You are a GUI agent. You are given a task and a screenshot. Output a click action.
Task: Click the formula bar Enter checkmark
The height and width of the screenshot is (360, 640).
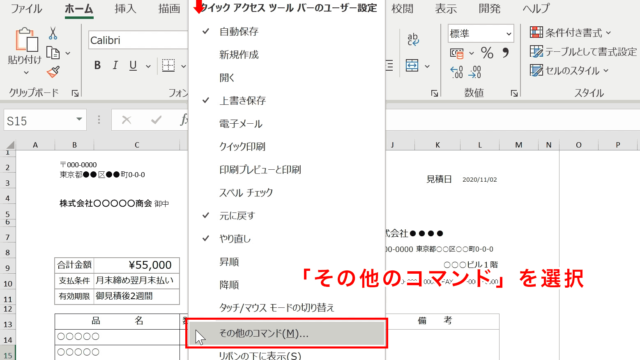(x=156, y=120)
